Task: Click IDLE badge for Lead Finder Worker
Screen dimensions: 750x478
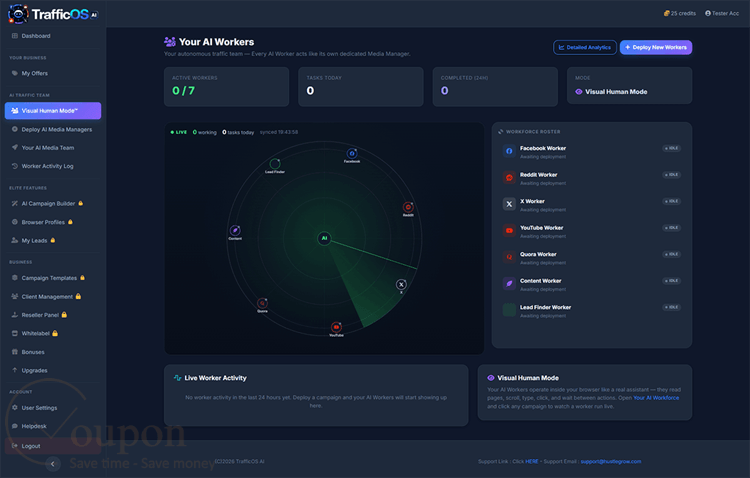Action: (672, 307)
